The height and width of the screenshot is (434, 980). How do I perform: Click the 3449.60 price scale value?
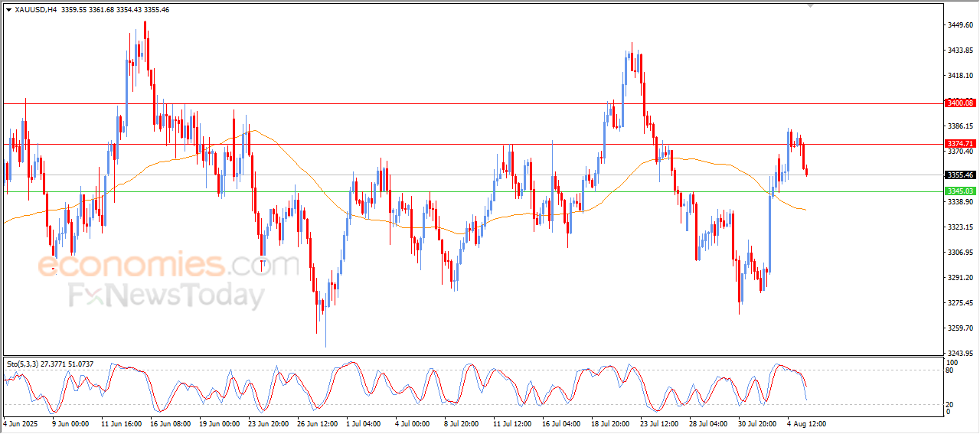960,24
